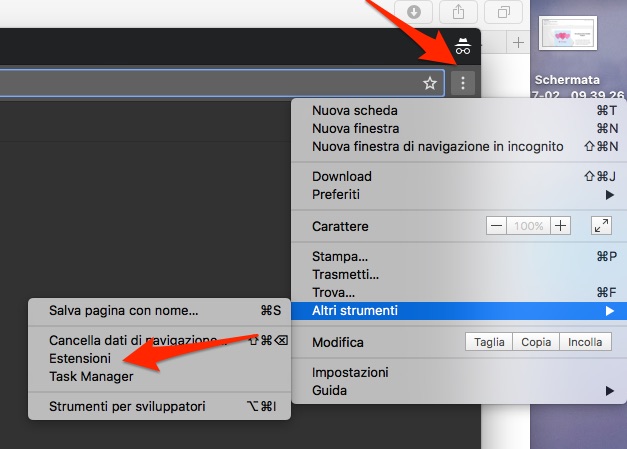Click the incognito mode icon
Screen dimensions: 627x449
click(461, 45)
